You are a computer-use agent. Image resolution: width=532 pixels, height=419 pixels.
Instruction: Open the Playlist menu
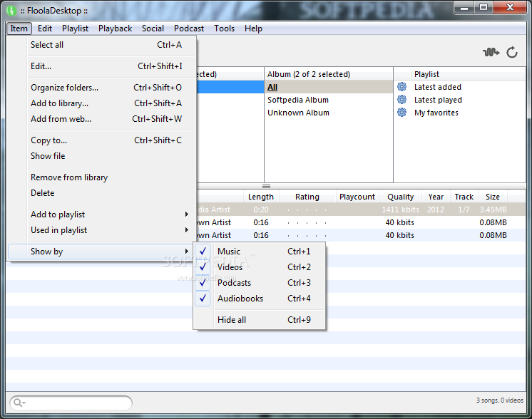[75, 29]
